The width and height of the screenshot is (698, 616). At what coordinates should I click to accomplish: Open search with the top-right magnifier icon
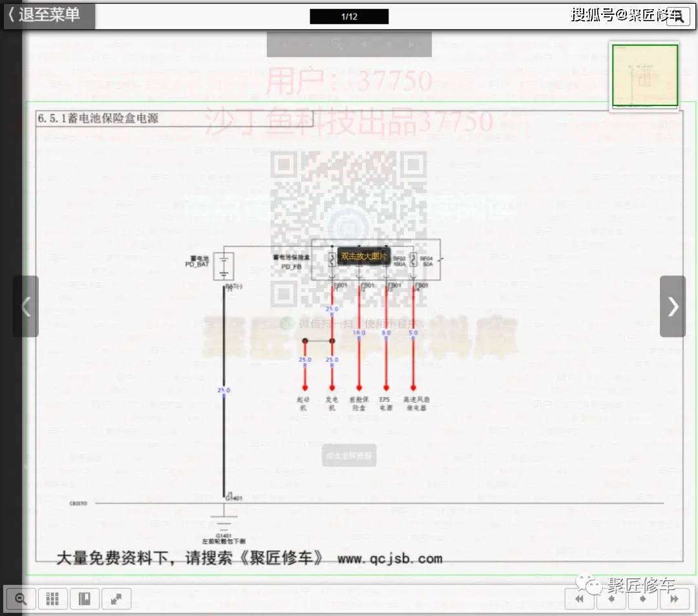click(677, 17)
